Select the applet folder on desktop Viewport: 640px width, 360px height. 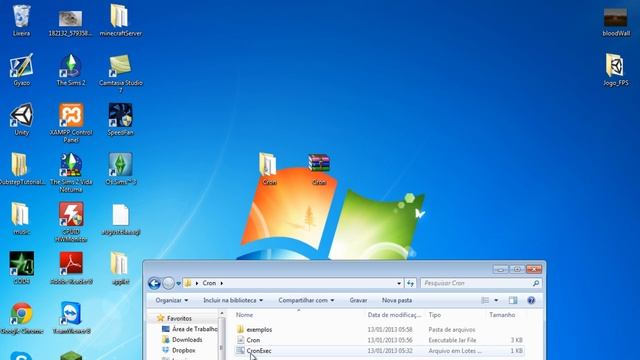[x=120, y=269]
